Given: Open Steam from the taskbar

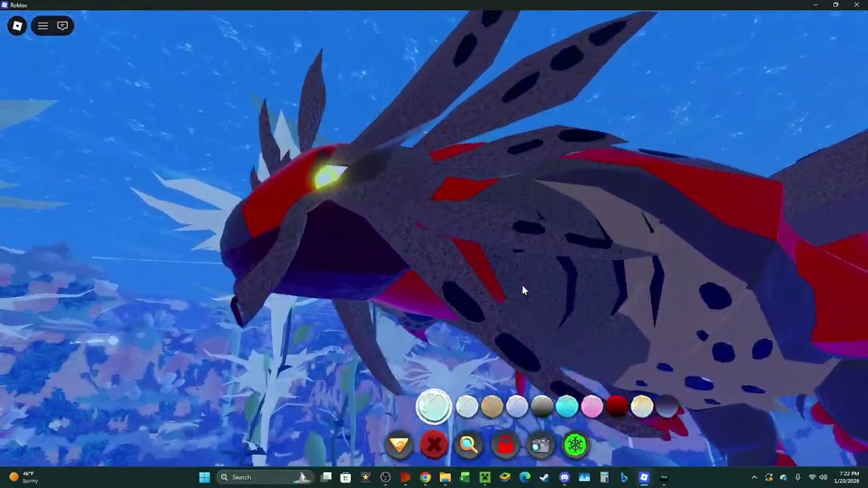Looking at the screenshot, I should coord(544,477).
